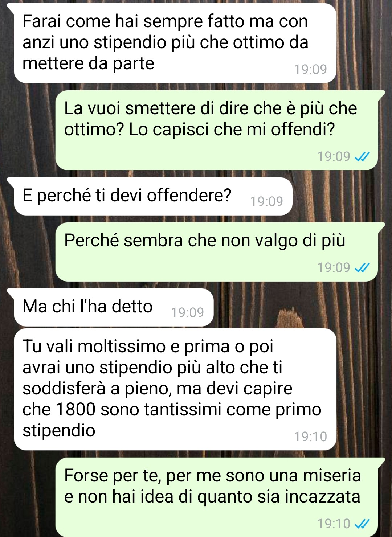Tap the 19:10 timestamp on last green bubble

point(334,524)
